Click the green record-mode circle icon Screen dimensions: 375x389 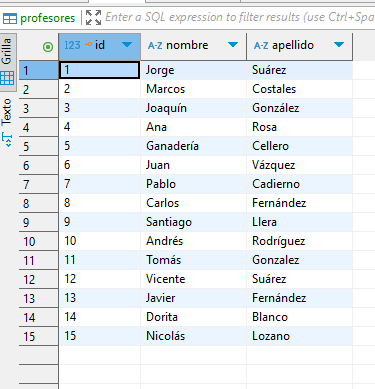point(48,47)
